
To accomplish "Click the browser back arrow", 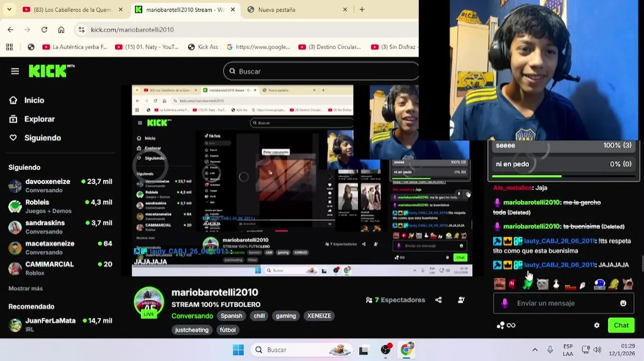I will click(11, 30).
